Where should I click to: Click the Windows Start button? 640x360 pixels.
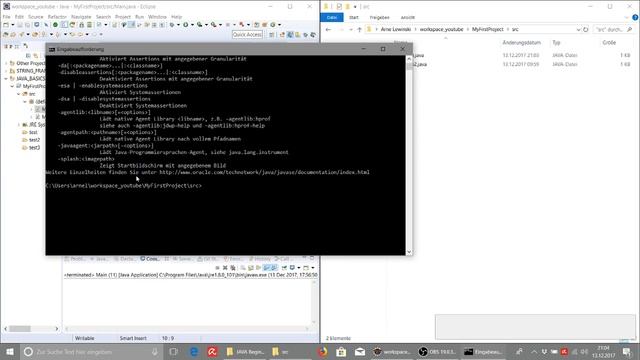coord(10,351)
